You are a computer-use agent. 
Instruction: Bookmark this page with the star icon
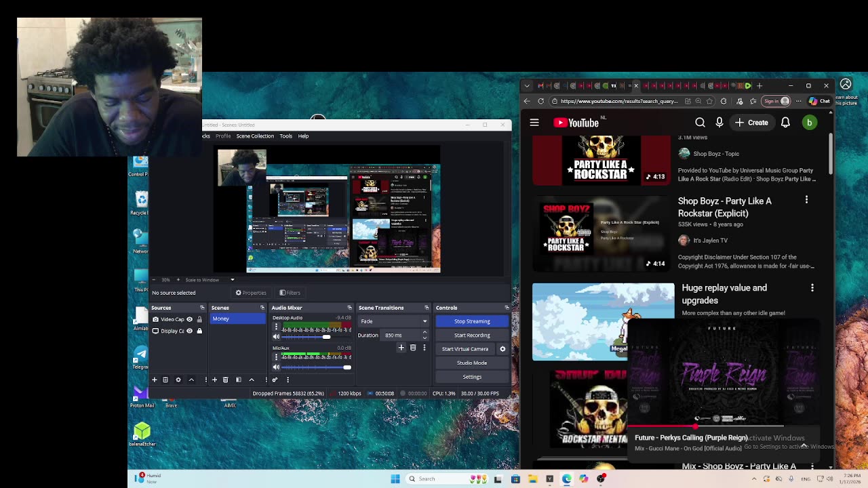[709, 101]
